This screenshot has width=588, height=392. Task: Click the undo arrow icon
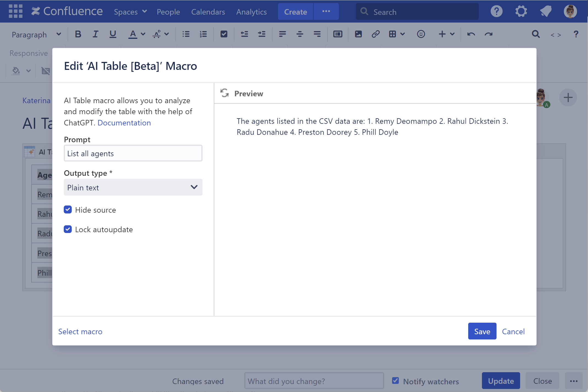(x=471, y=34)
